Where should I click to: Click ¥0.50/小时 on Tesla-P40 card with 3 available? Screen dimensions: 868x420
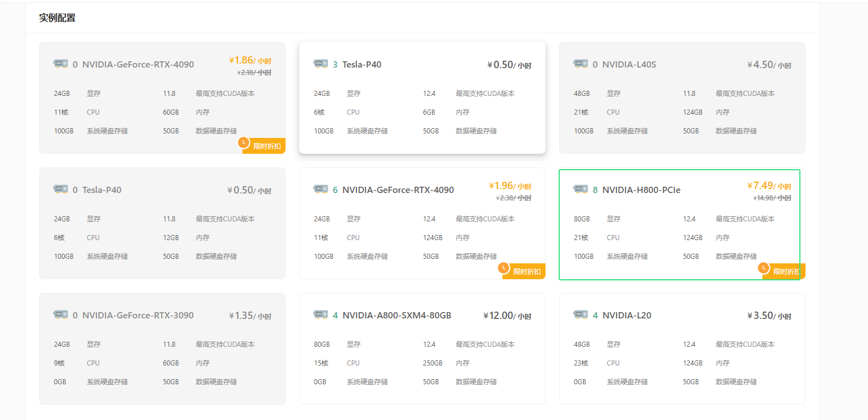click(509, 65)
